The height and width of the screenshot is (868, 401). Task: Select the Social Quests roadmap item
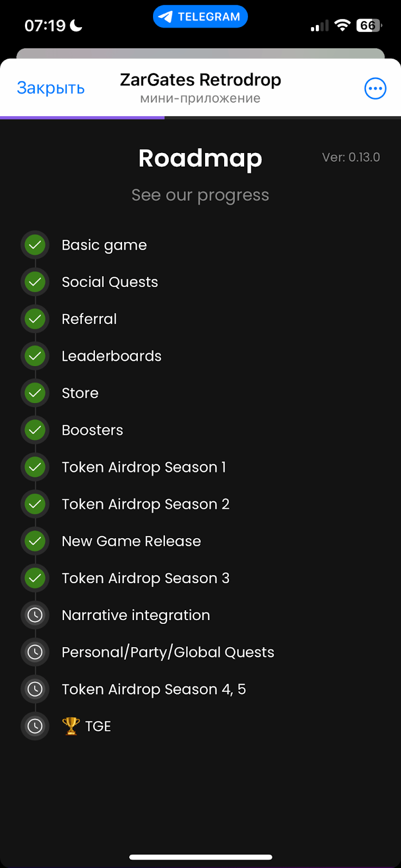110,282
